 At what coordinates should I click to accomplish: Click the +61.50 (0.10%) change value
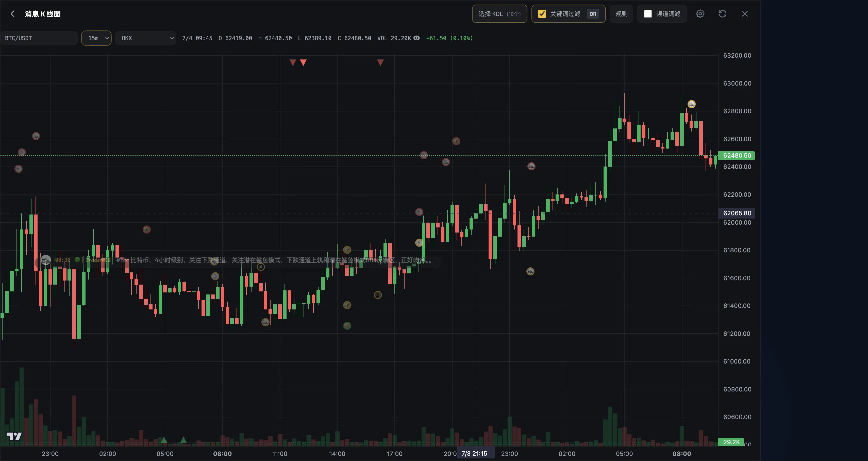coord(449,38)
